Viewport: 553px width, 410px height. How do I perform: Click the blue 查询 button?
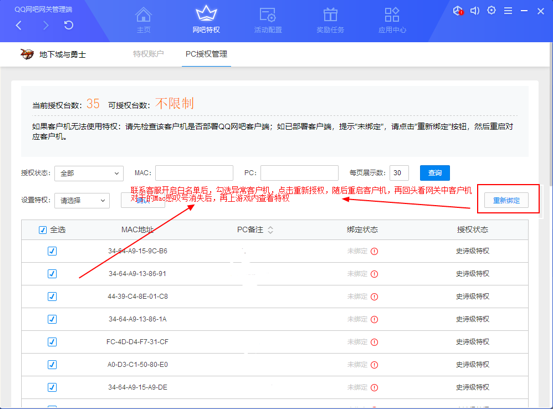435,173
